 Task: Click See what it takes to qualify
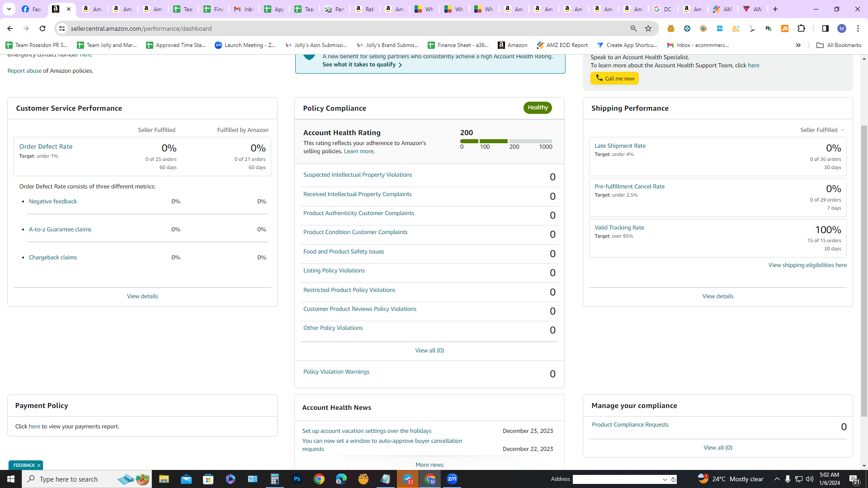362,65
